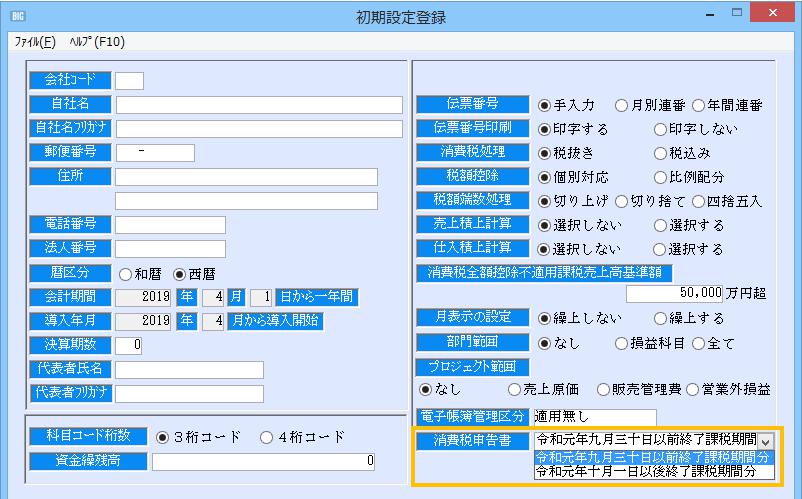Choose 販売管理費 project range option

point(603,389)
